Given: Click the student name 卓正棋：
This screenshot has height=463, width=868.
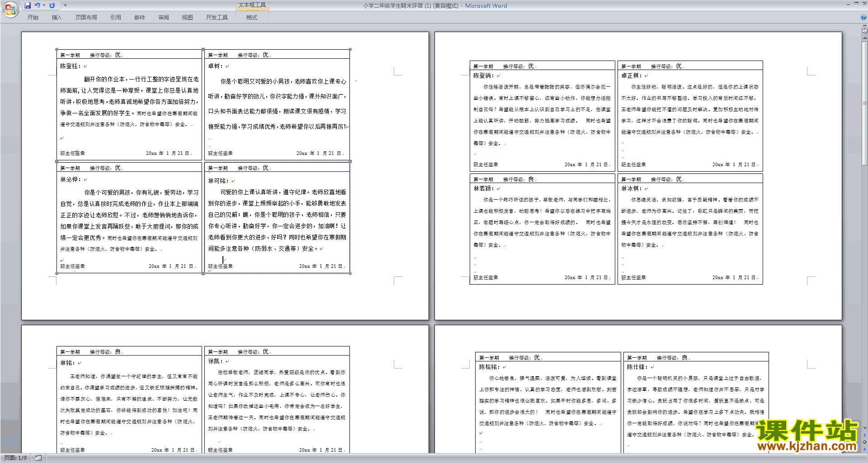Looking at the screenshot, I should (632, 75).
